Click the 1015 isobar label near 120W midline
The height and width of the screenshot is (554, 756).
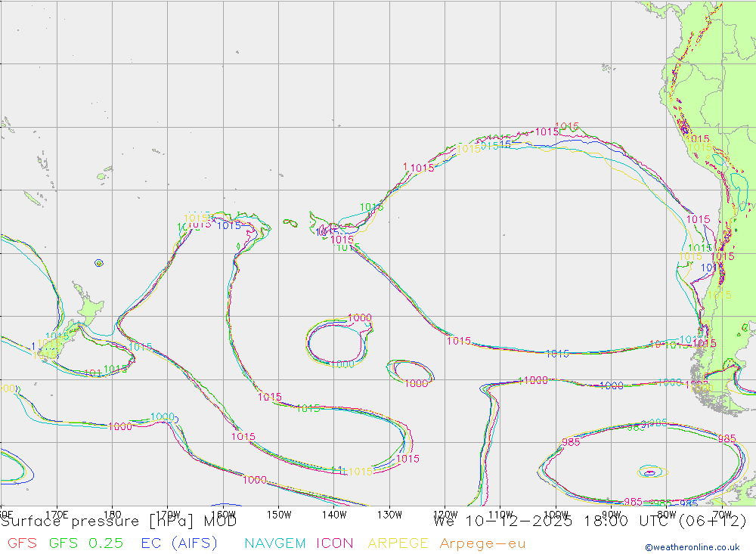tap(459, 341)
